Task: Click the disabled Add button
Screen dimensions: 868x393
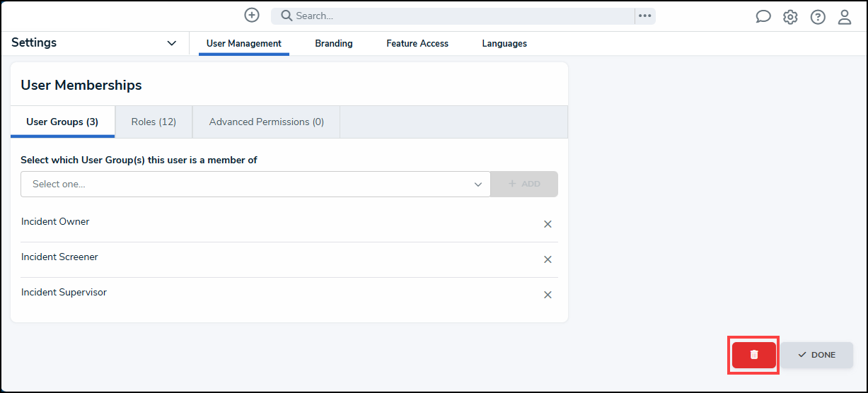Action: click(x=524, y=184)
